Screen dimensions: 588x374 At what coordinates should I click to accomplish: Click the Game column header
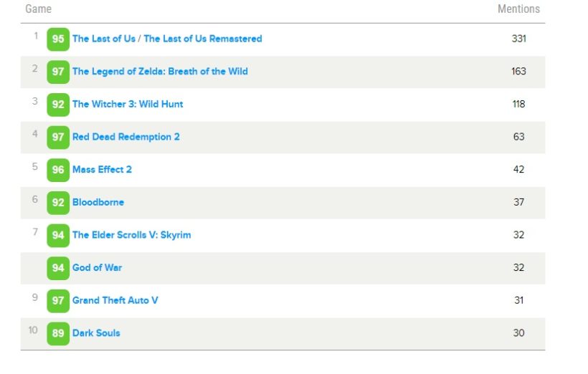click(x=39, y=9)
